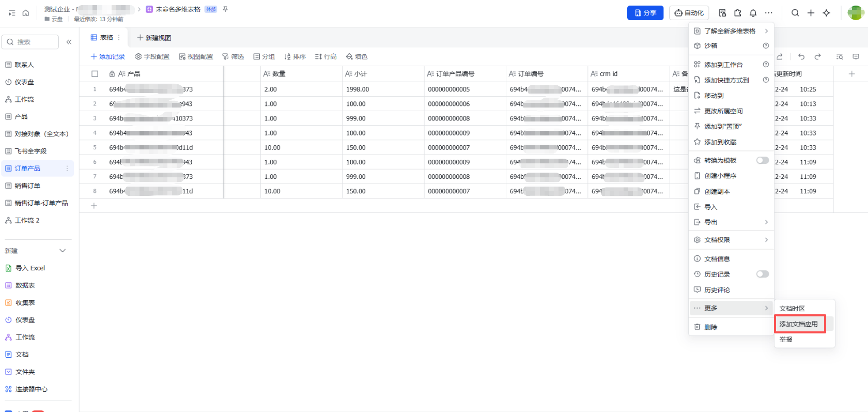Collapse the 新建 section in sidebar
Screen dimensions: 868x412
tap(63, 251)
